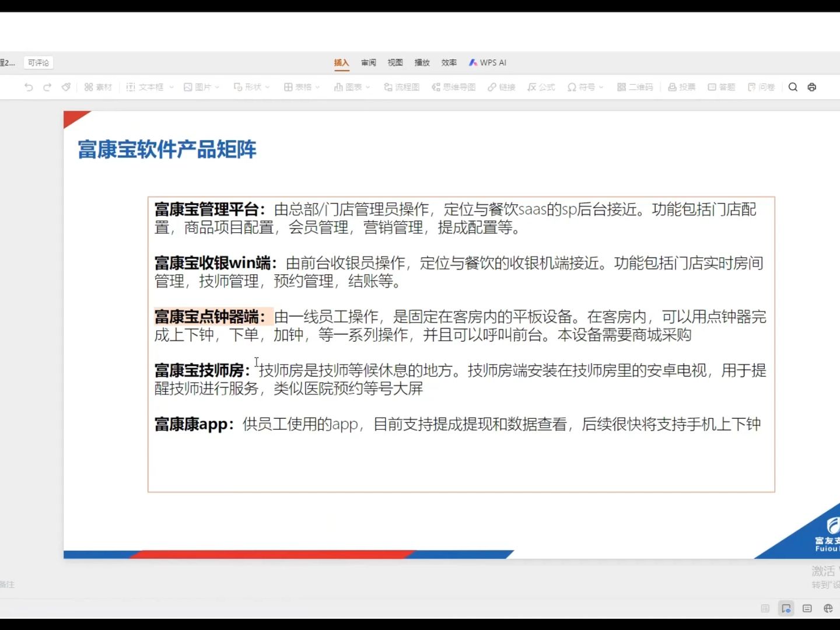
Task: Add a 答题 quiz
Action: click(722, 87)
